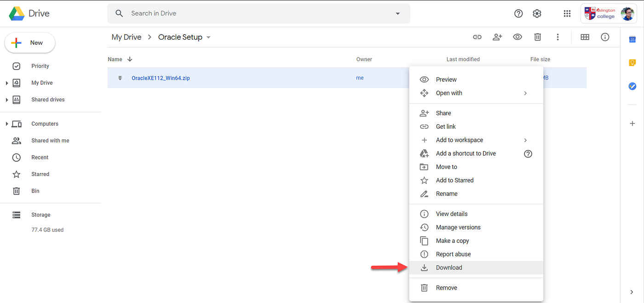This screenshot has width=644, height=303.
Task: Open the Settings gear icon
Action: [537, 13]
